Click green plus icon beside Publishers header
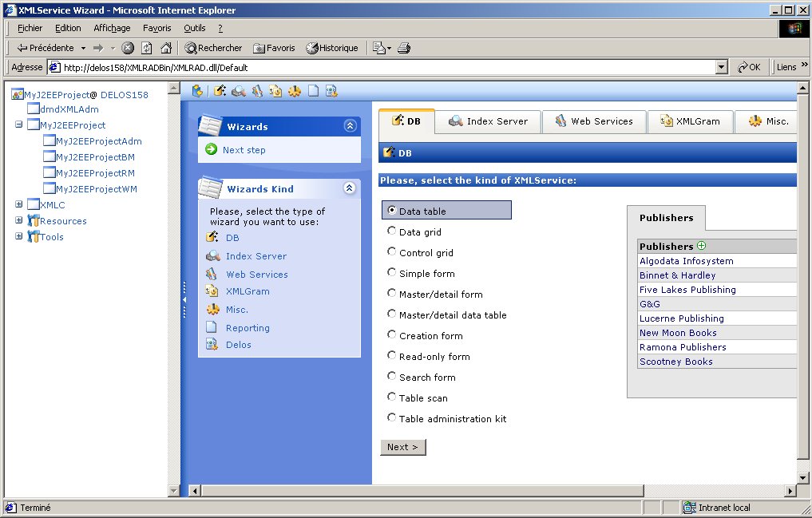This screenshot has width=812, height=518. pos(702,246)
